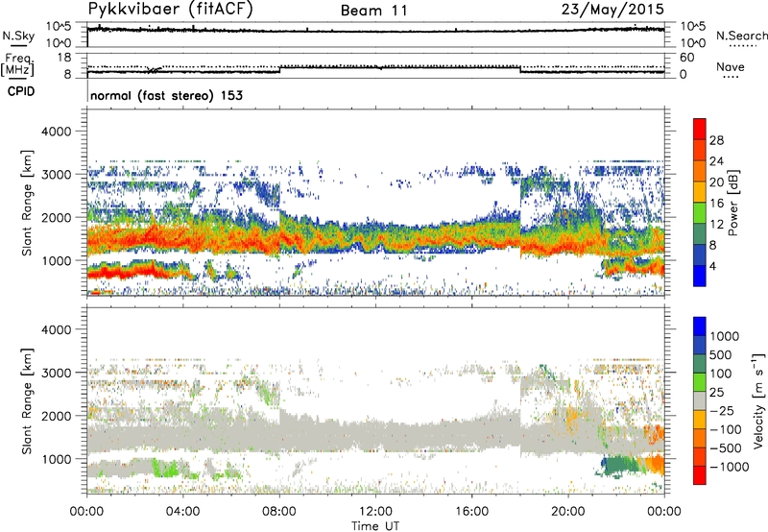Click the power panel 'Slant Range [km]' label
Image resolution: width=768 pixels, height=532 pixels.
pos(27,203)
